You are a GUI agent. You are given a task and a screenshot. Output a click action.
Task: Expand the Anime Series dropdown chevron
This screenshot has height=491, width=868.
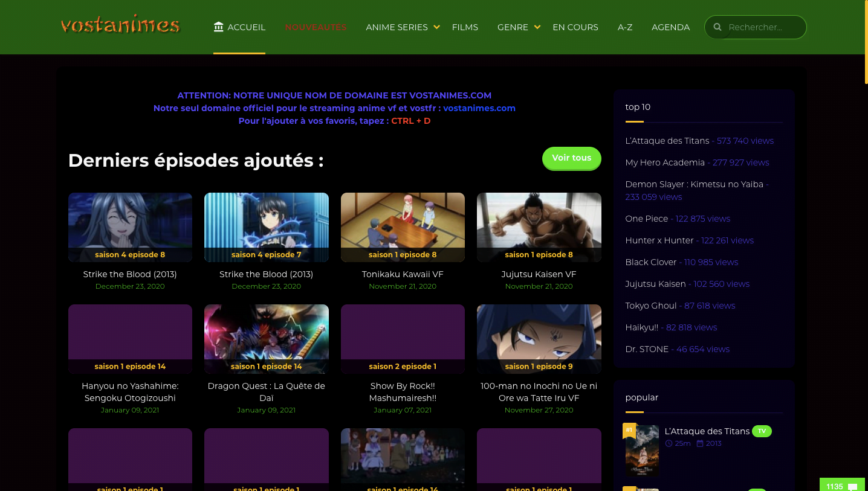coord(436,27)
